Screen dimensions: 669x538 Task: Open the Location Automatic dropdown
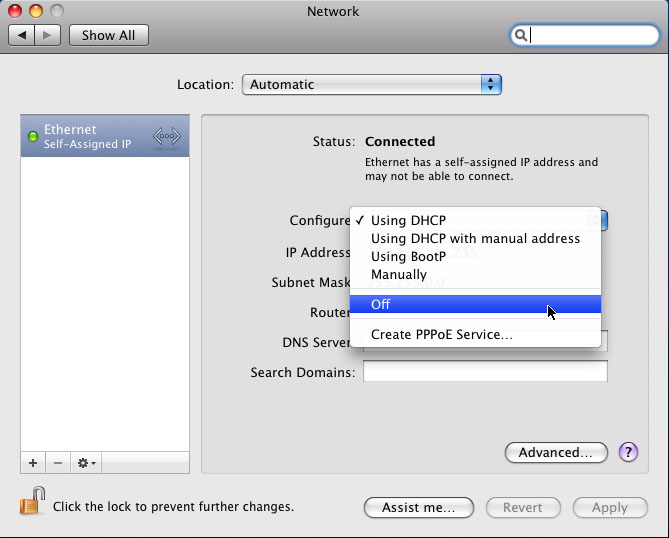(372, 84)
